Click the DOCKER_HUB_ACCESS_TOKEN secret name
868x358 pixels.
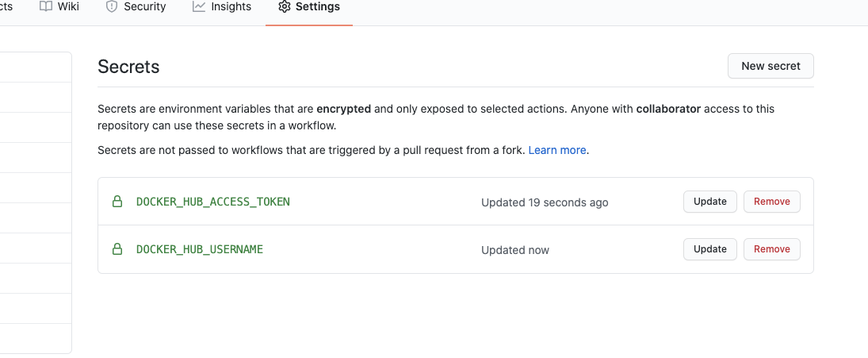point(212,202)
